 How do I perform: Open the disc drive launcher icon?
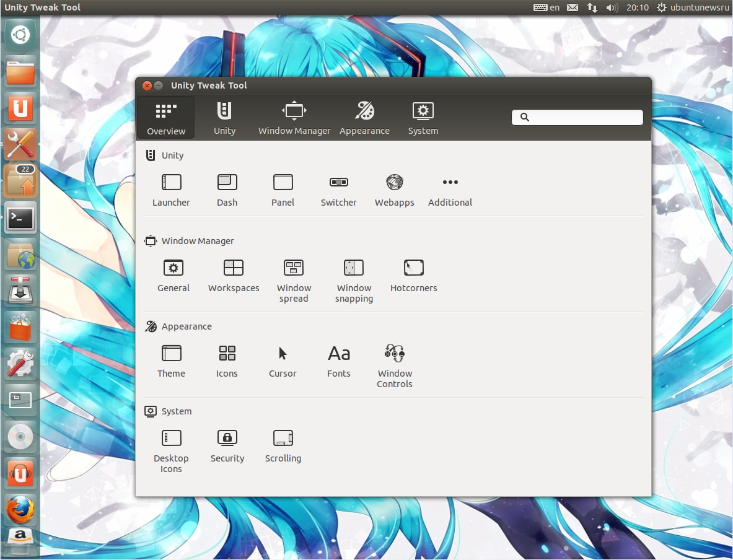pos(20,437)
